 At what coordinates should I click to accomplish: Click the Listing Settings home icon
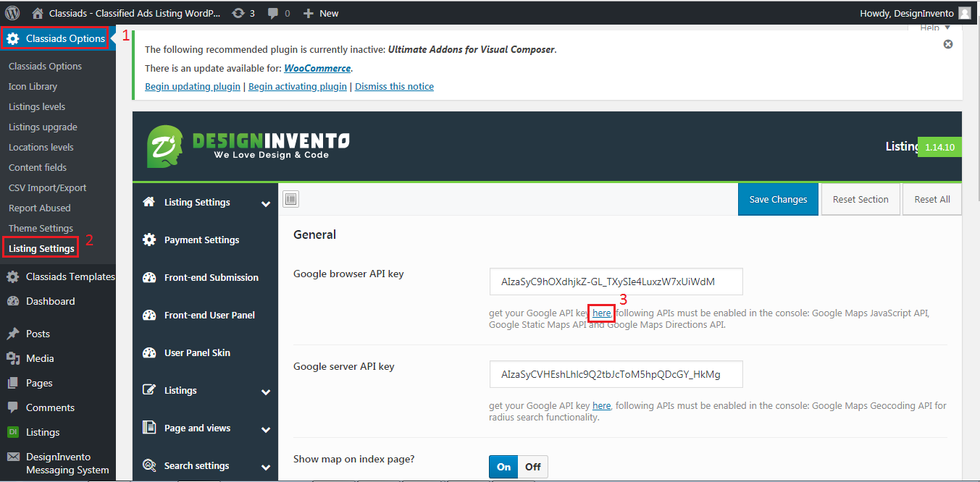coord(149,202)
